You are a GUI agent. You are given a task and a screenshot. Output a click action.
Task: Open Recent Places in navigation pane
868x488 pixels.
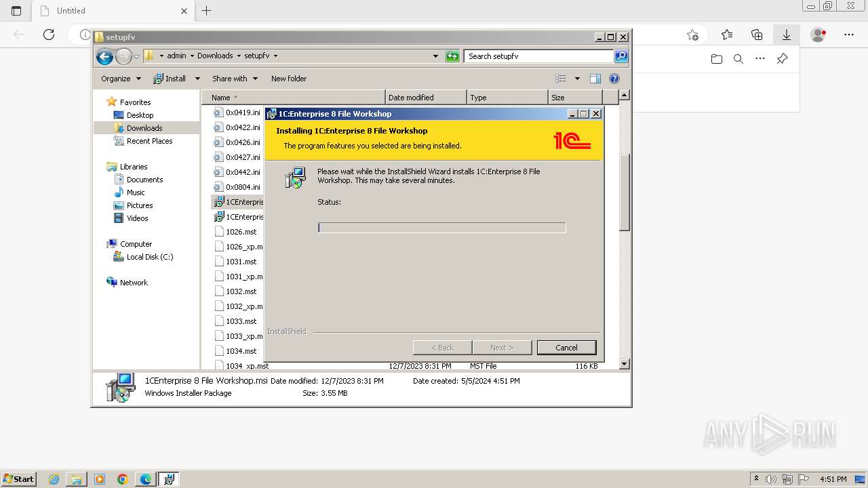pyautogui.click(x=149, y=141)
